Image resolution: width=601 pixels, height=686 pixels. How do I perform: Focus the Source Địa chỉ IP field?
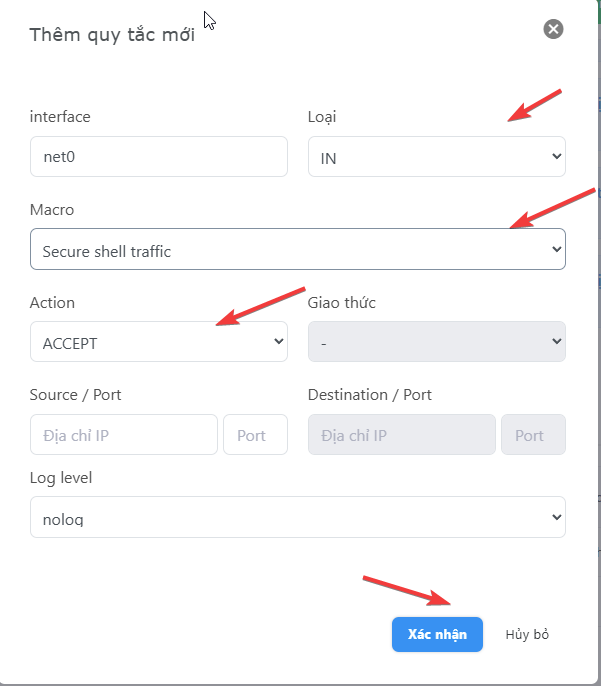(x=124, y=434)
